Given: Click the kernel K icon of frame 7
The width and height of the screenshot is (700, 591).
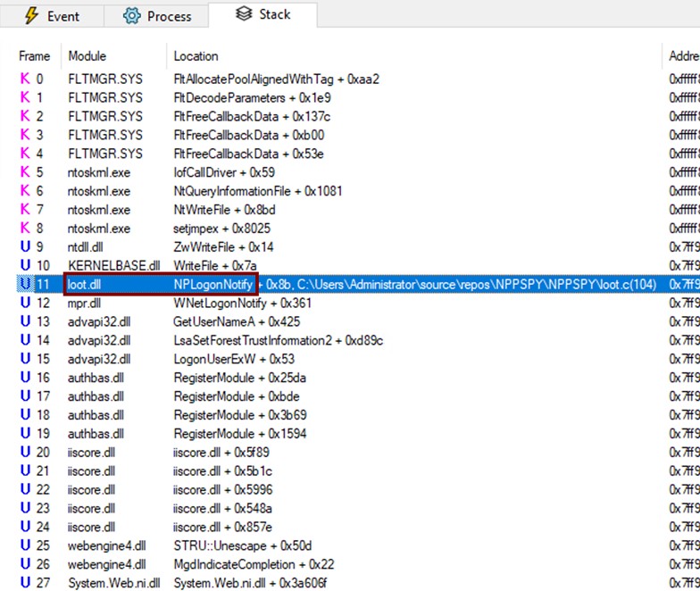Looking at the screenshot, I should point(25,209).
